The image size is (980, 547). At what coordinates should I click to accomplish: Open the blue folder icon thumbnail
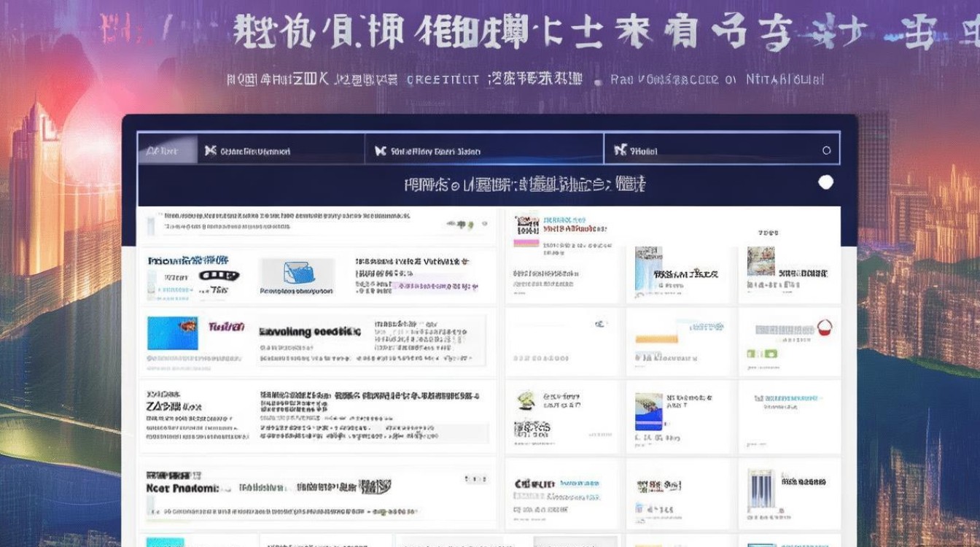pos(297,272)
